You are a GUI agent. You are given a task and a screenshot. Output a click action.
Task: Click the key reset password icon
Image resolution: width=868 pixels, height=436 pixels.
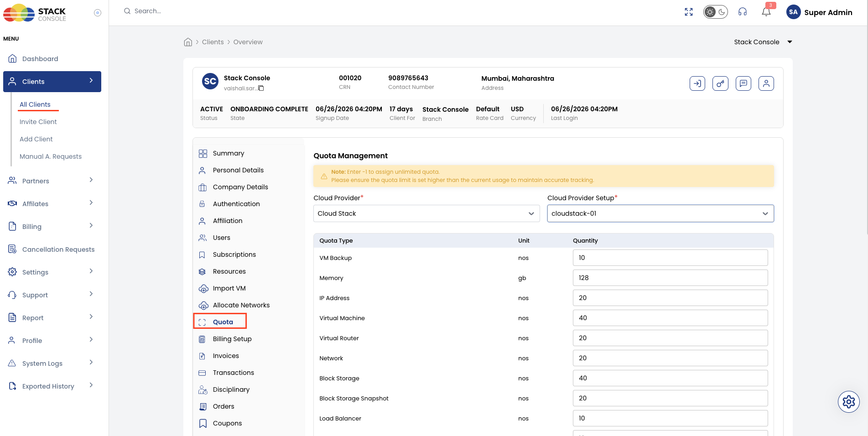720,83
